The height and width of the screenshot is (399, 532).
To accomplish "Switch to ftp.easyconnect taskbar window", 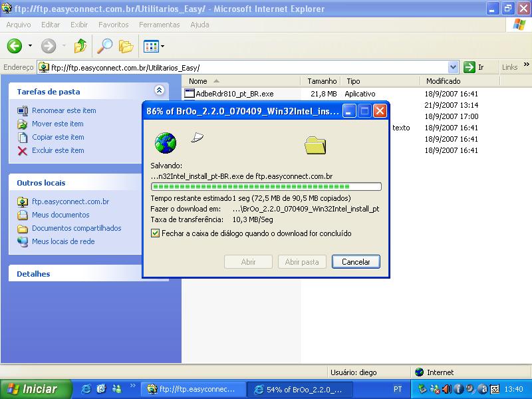I will 193,389.
